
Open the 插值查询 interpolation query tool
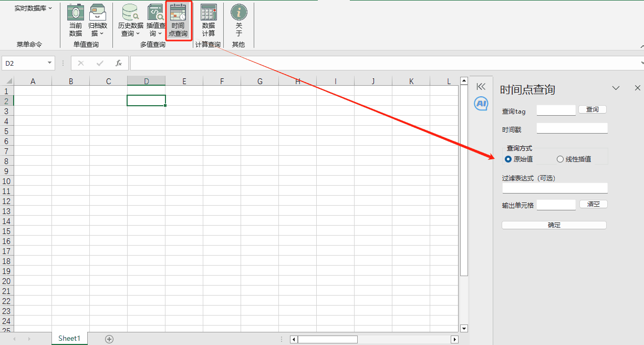point(155,21)
